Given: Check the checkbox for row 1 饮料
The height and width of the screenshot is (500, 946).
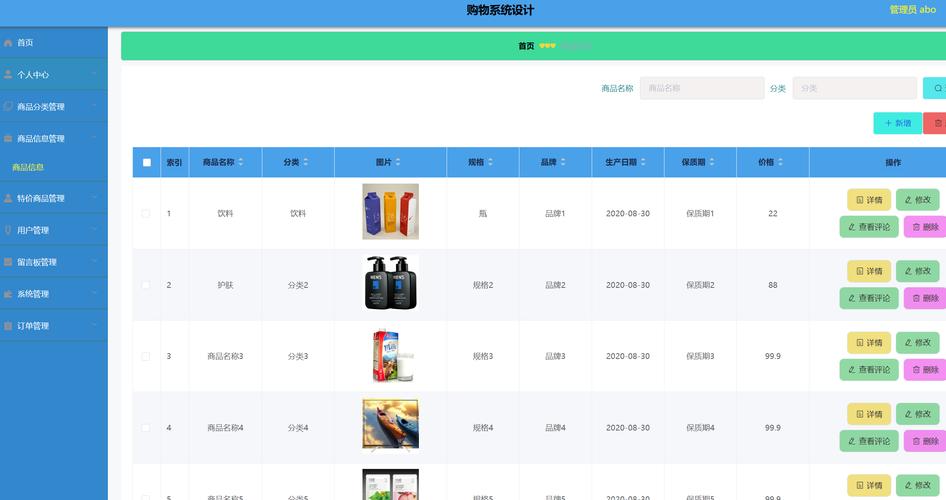Looking at the screenshot, I should tap(147, 213).
